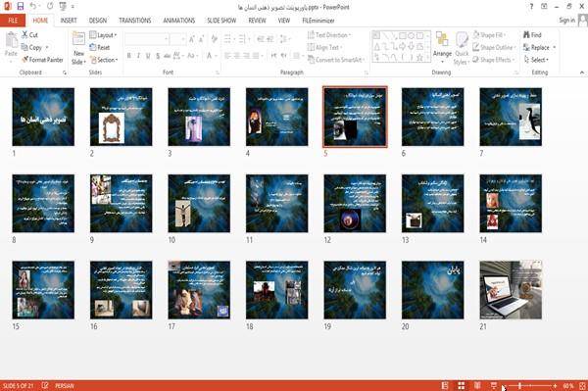Image resolution: width=588 pixels, height=391 pixels.
Task: Click the zoom slider in the status bar
Action: [x=530, y=386]
